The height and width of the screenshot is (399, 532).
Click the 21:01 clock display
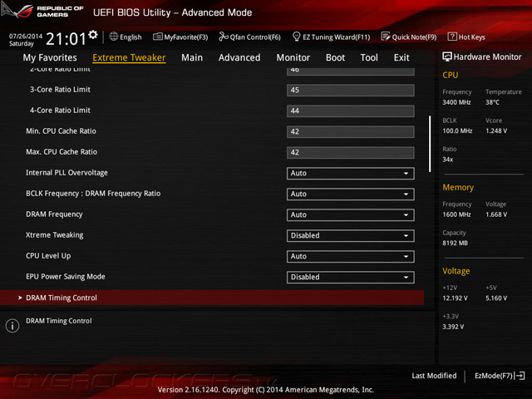(x=66, y=39)
